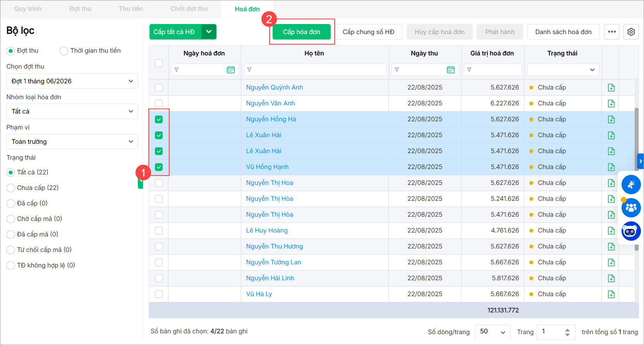Open the Phạm vi dropdown
Image resolution: width=644 pixels, height=345 pixels.
[x=72, y=141]
